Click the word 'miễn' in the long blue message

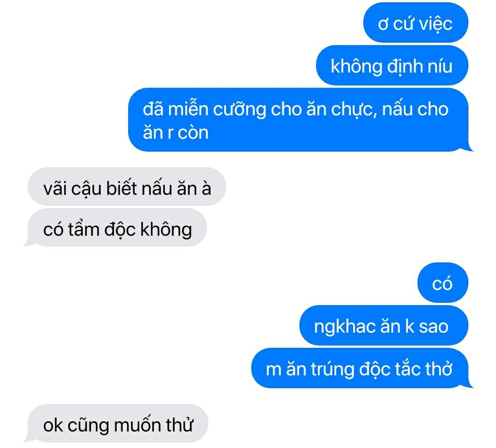coord(188,109)
